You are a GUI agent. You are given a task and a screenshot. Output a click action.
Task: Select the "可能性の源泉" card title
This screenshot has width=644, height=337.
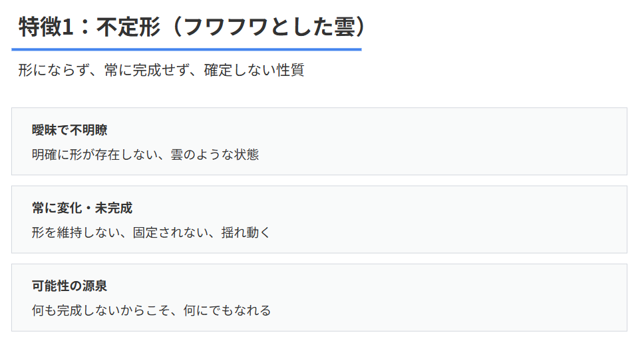(x=69, y=286)
